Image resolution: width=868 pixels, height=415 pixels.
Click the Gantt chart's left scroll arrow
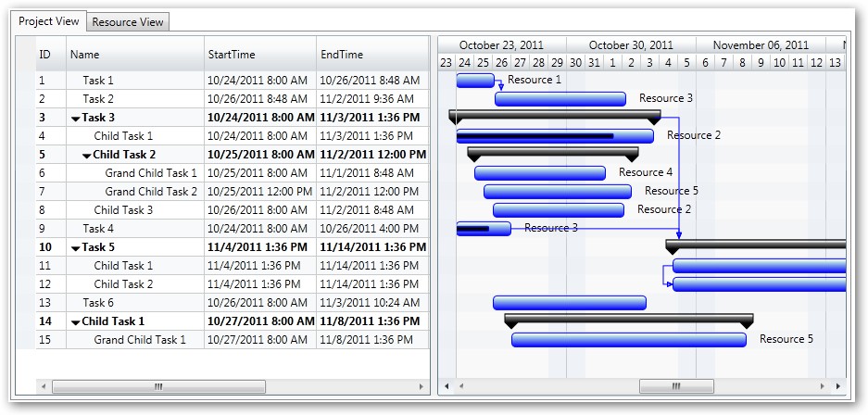tap(447, 386)
